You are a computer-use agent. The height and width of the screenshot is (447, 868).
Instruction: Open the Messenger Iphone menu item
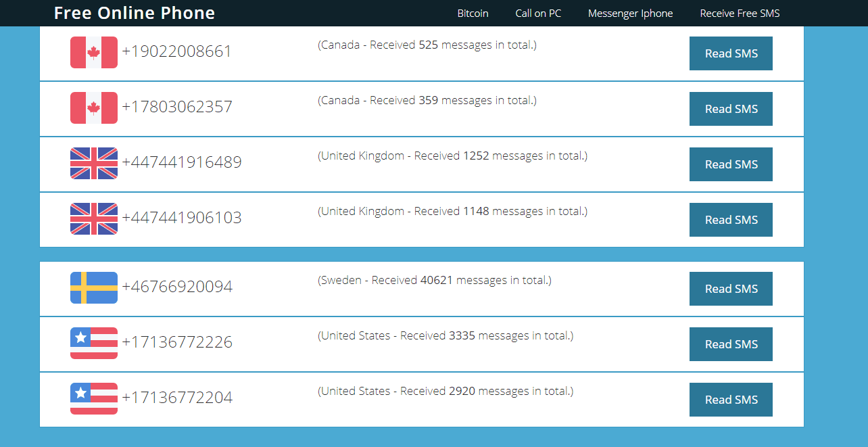point(630,13)
